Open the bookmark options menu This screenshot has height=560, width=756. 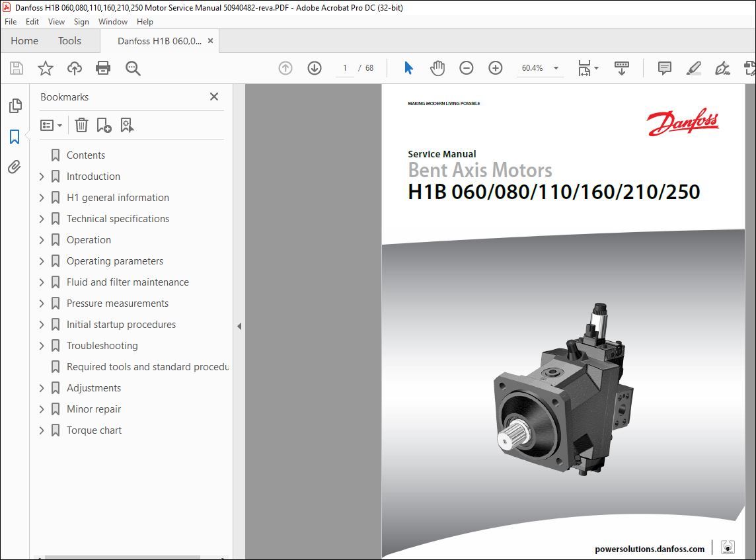point(51,125)
